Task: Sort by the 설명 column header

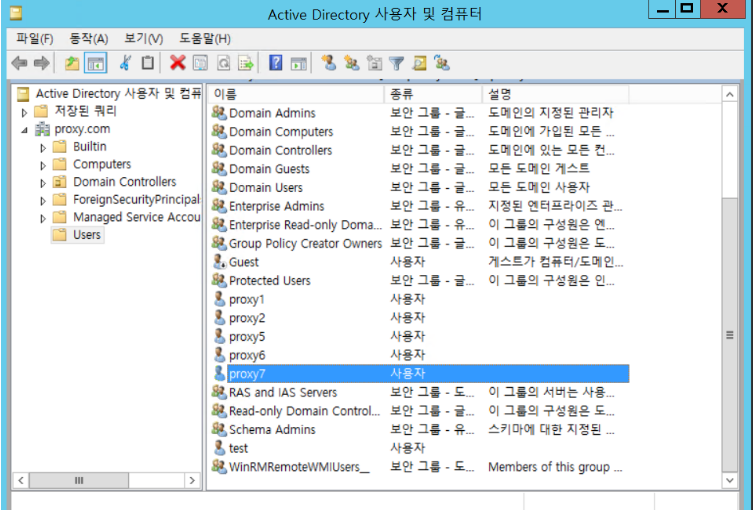Action: coord(556,94)
